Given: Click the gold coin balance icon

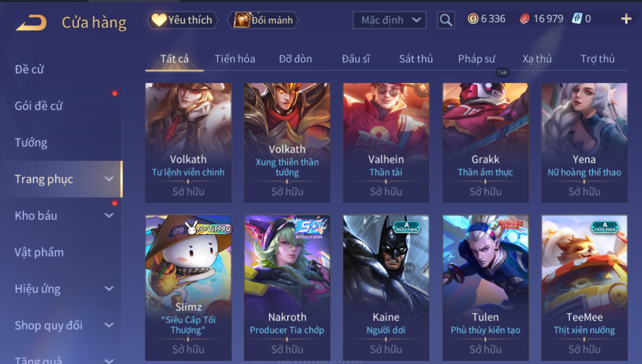Looking at the screenshot, I should click(x=473, y=18).
